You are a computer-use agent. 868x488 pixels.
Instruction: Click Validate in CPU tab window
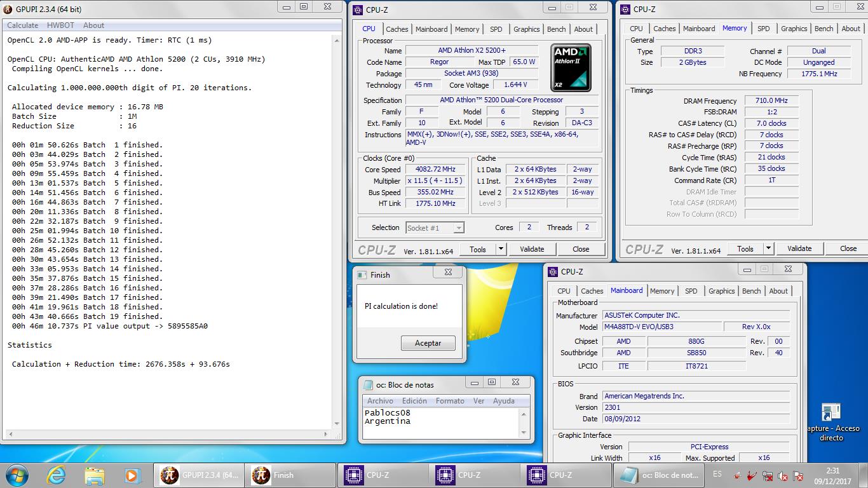tap(532, 249)
